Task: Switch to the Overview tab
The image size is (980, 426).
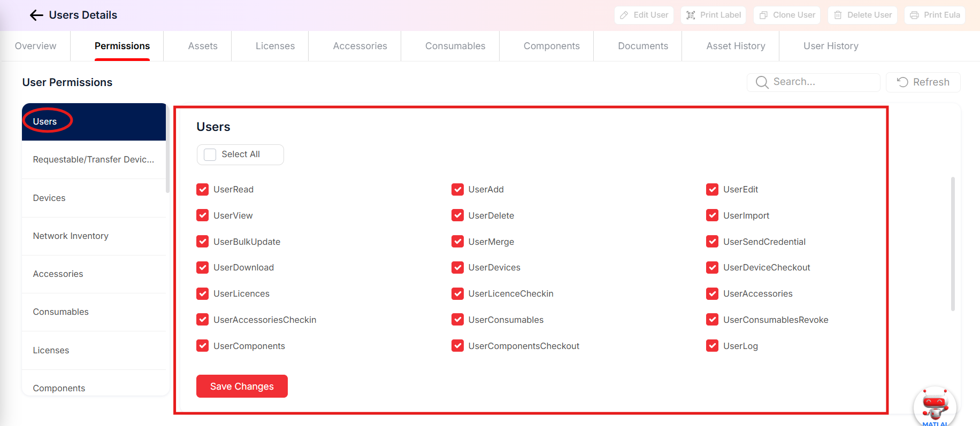Action: (35, 46)
